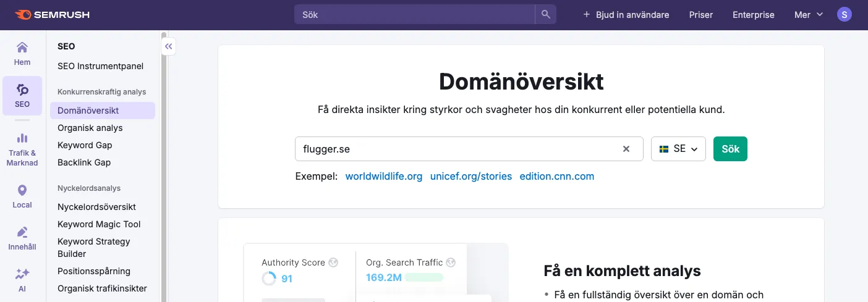Open Enterprise in top navigation
This screenshot has height=302, width=868.
click(x=753, y=14)
